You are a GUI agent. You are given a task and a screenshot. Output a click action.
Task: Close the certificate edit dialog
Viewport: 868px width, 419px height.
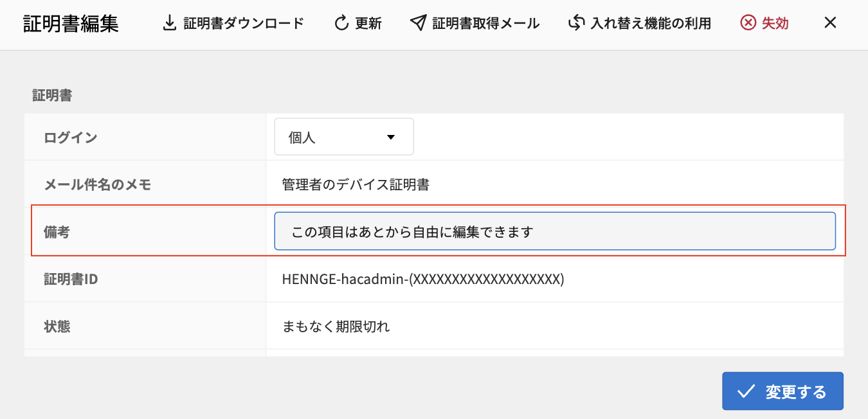click(830, 24)
